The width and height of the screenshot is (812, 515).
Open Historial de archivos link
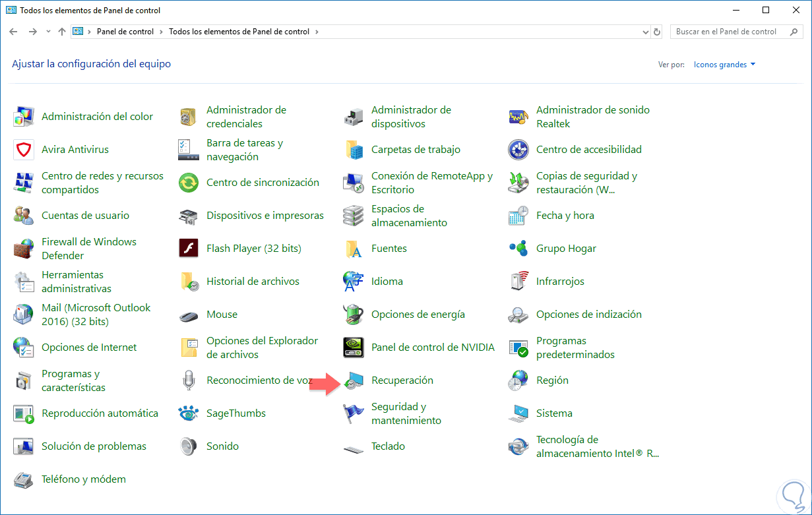tap(253, 282)
